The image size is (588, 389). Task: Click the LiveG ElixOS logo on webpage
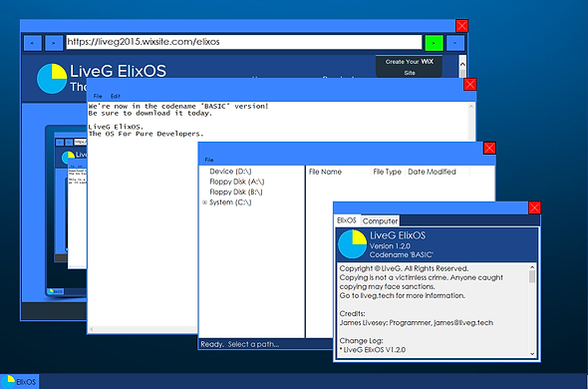[52, 79]
